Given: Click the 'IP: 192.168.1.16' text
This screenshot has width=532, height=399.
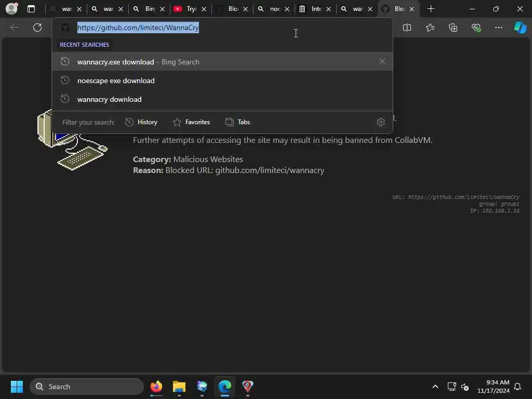Looking at the screenshot, I should (x=495, y=211).
